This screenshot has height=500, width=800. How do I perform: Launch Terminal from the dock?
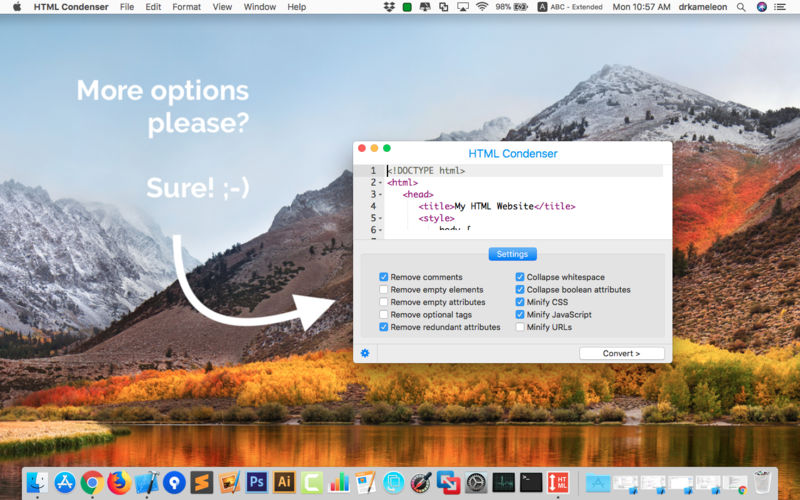click(x=531, y=482)
